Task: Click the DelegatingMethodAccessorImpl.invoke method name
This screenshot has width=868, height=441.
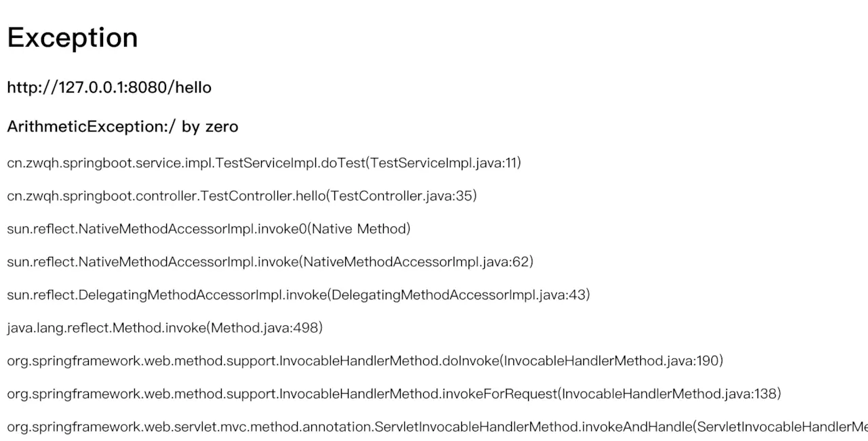Action: [x=203, y=295]
